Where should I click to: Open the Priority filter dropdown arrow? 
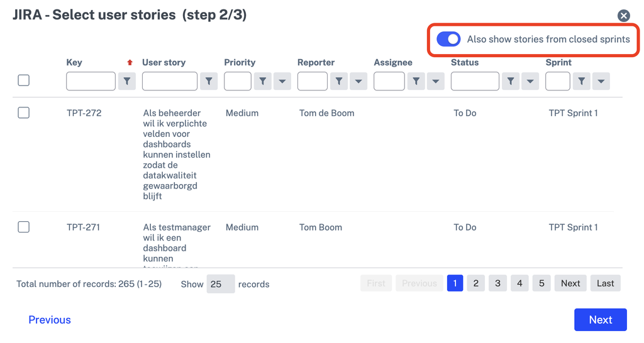point(282,81)
